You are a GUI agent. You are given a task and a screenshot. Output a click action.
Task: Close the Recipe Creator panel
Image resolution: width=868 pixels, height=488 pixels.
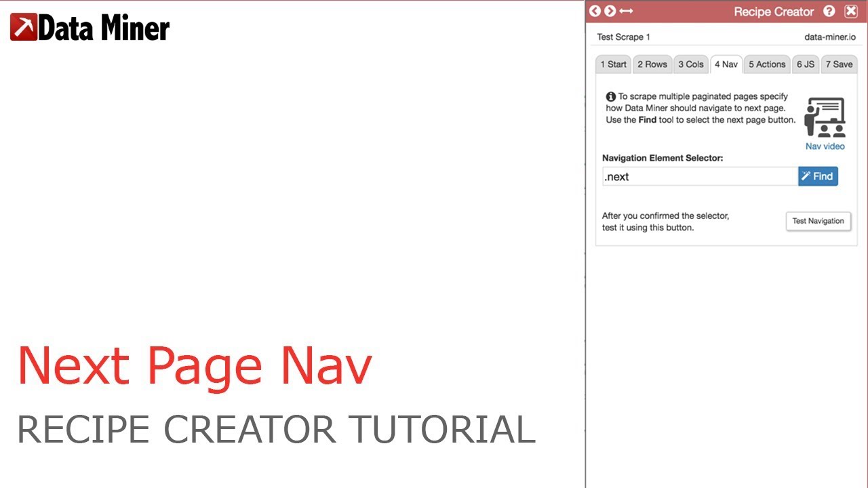tap(851, 11)
